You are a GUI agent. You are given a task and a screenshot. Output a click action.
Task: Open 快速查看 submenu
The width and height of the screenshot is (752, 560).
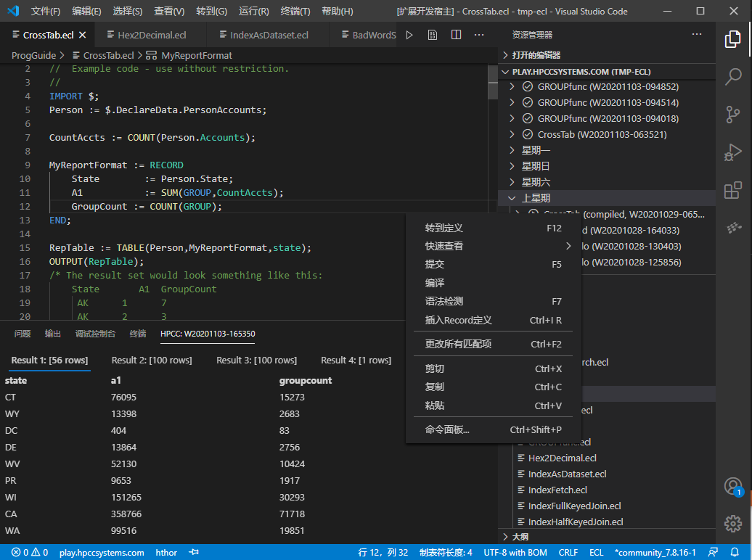[493, 246]
